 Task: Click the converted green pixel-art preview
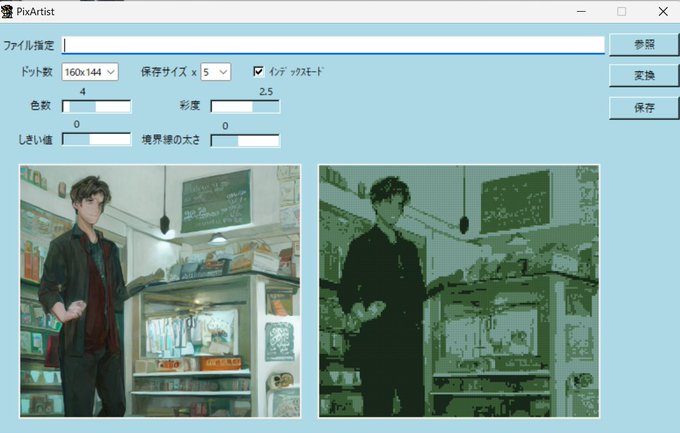459,291
